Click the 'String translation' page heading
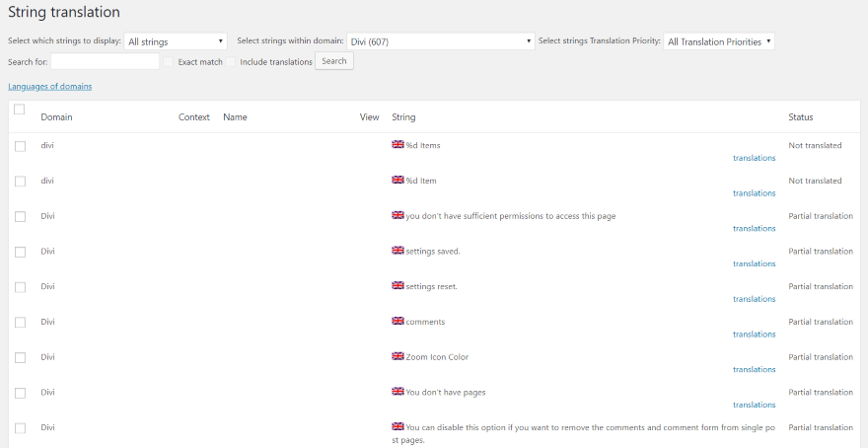The width and height of the screenshot is (868, 448). click(x=64, y=12)
